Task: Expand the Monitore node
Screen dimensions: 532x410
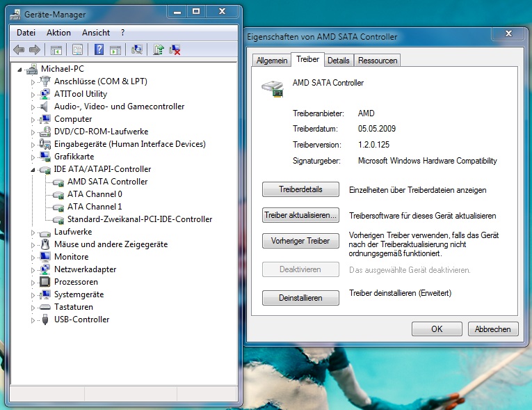Action: pyautogui.click(x=33, y=258)
